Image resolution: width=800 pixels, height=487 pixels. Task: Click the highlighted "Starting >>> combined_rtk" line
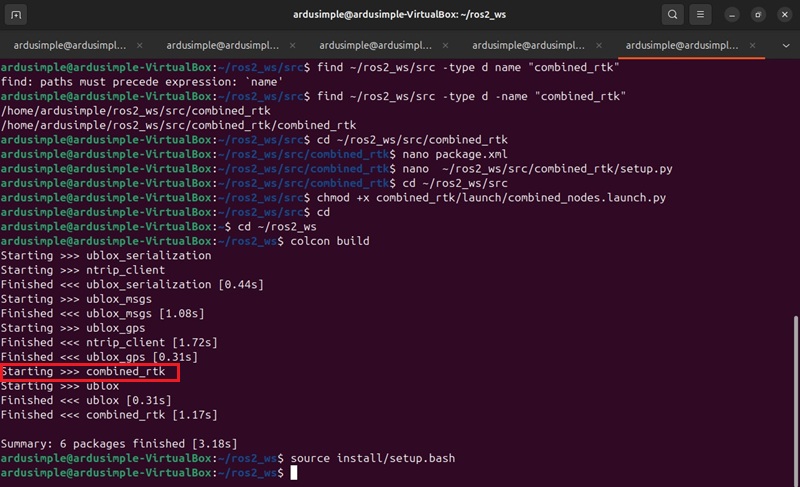tap(90, 372)
